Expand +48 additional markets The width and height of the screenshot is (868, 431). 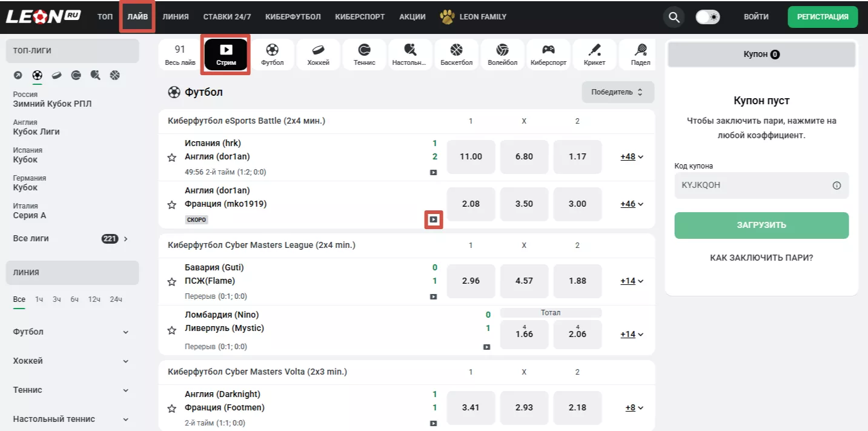631,157
